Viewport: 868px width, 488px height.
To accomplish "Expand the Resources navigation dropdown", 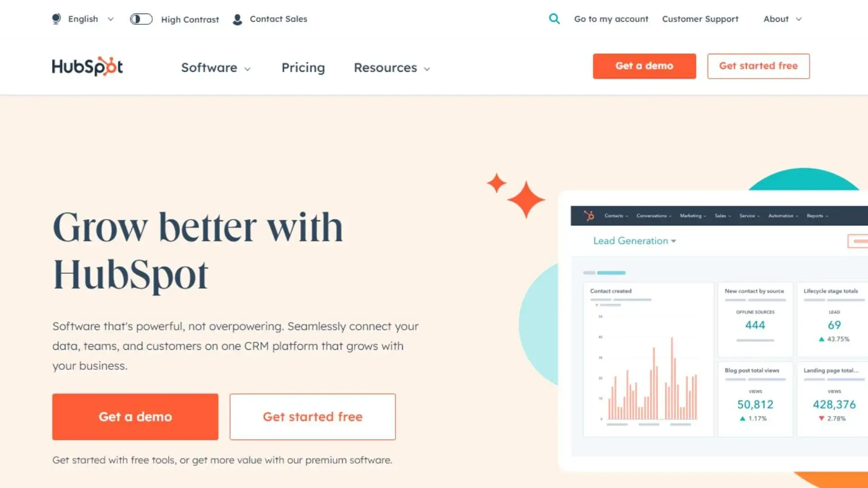I will pyautogui.click(x=392, y=67).
